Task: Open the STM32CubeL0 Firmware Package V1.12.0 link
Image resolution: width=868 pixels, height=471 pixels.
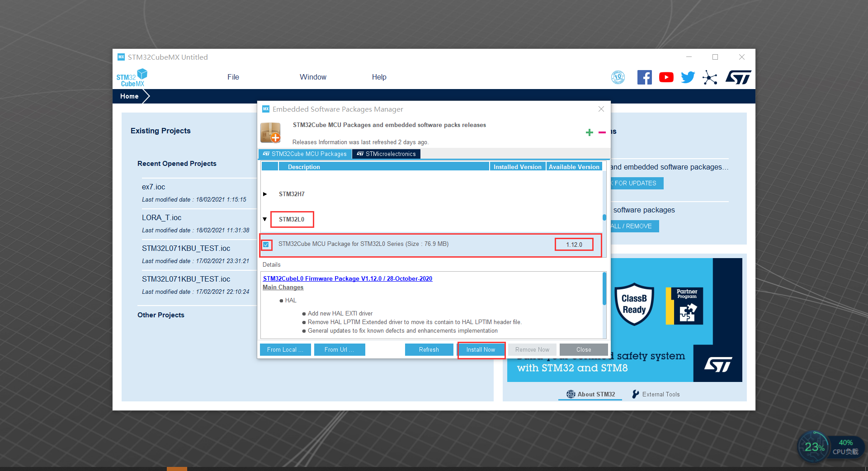Action: (x=348, y=279)
